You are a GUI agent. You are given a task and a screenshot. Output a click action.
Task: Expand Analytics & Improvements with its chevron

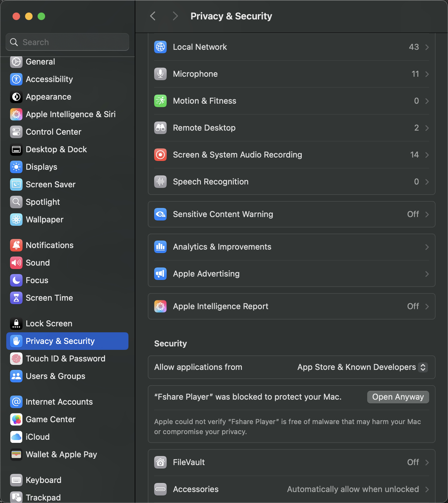427,247
